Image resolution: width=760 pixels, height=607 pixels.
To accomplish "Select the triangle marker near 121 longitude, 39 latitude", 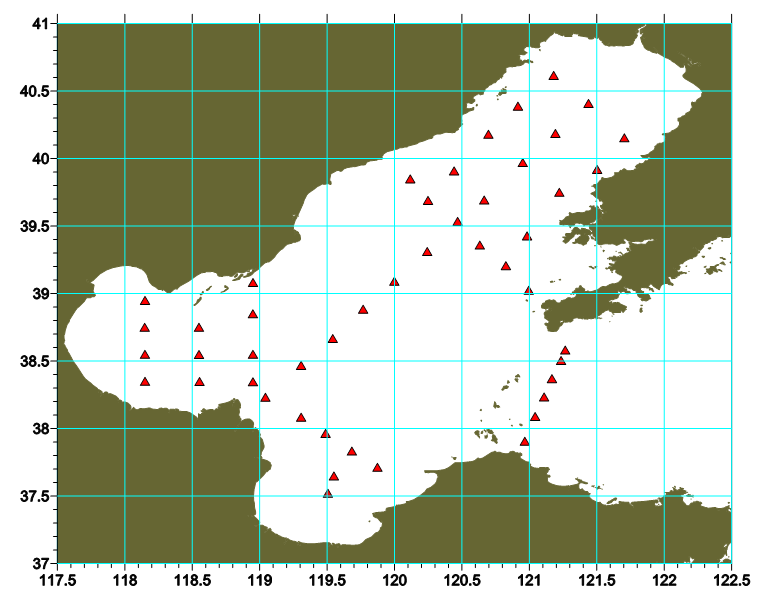I will [529, 291].
